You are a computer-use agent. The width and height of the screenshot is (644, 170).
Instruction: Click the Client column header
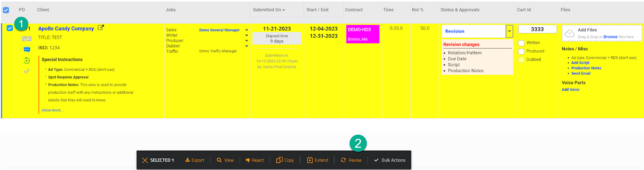[x=43, y=10]
